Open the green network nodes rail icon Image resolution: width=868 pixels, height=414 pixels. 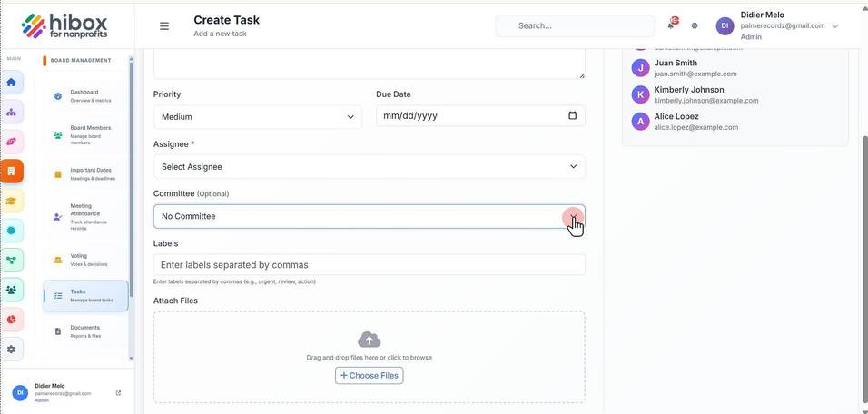pyautogui.click(x=11, y=261)
